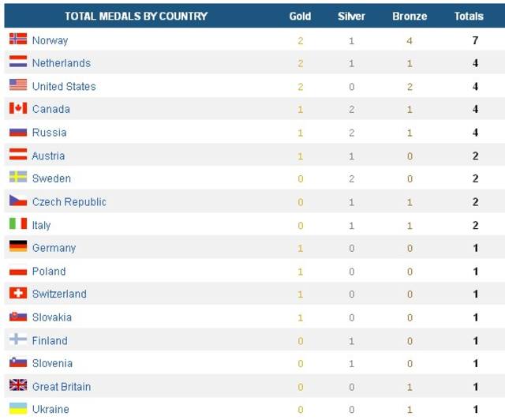Click the Germany flag icon
Viewport: 505px width, 420px height.
pyautogui.click(x=18, y=246)
